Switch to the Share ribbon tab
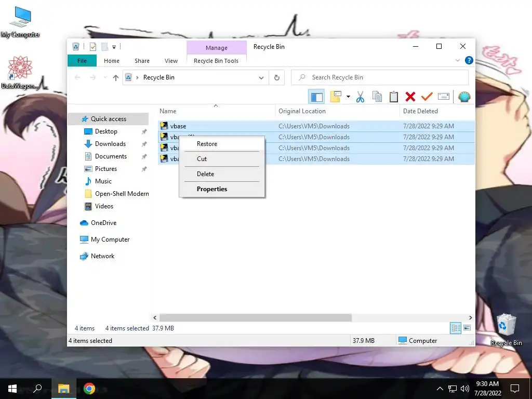This screenshot has height=399, width=532. pos(142,61)
